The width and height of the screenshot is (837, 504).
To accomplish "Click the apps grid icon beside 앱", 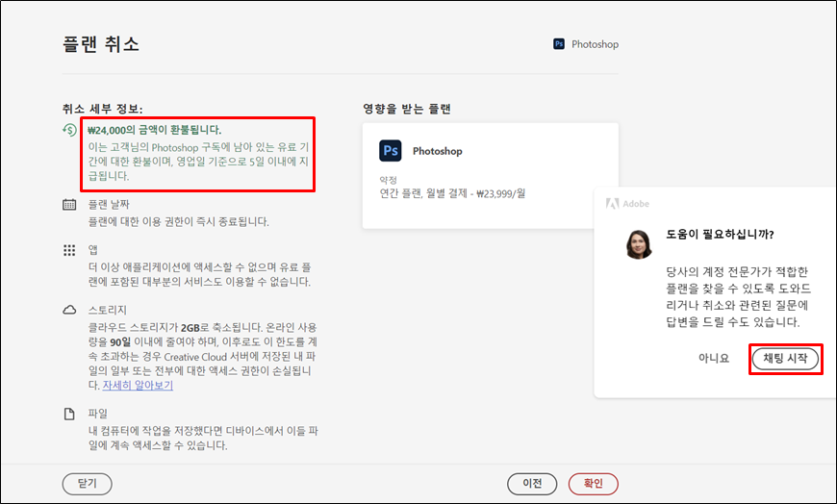I will pyautogui.click(x=69, y=250).
